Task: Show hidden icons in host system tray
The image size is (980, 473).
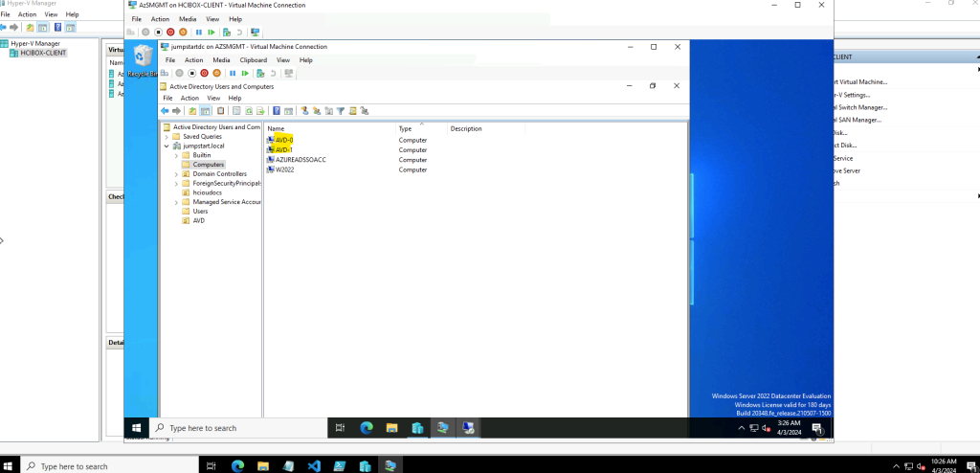Action: click(x=896, y=466)
